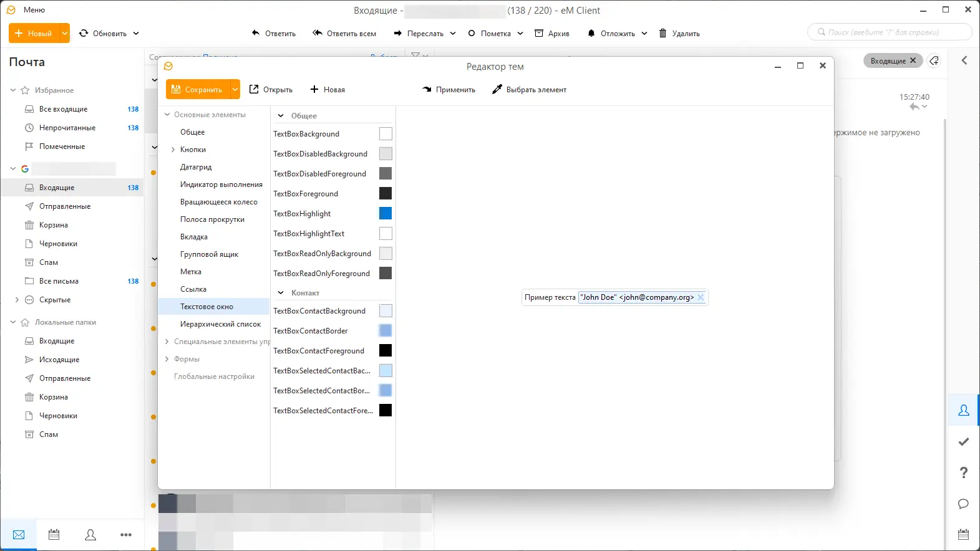Select Иерархический список in element tree
980x551 pixels.
[220, 324]
